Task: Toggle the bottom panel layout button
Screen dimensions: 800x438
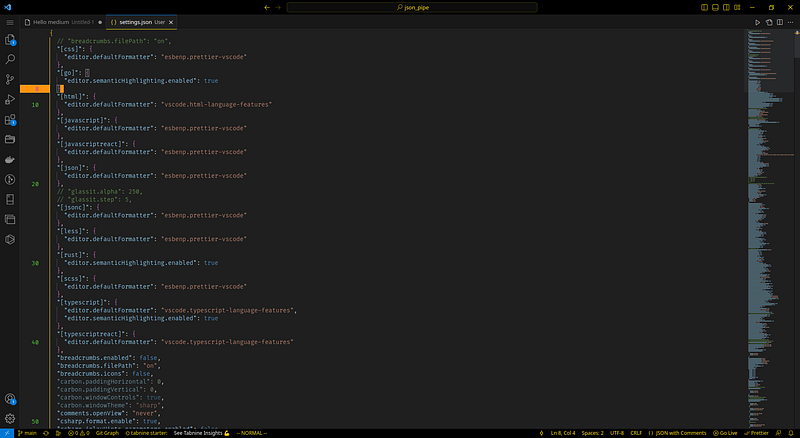Action: point(715,7)
